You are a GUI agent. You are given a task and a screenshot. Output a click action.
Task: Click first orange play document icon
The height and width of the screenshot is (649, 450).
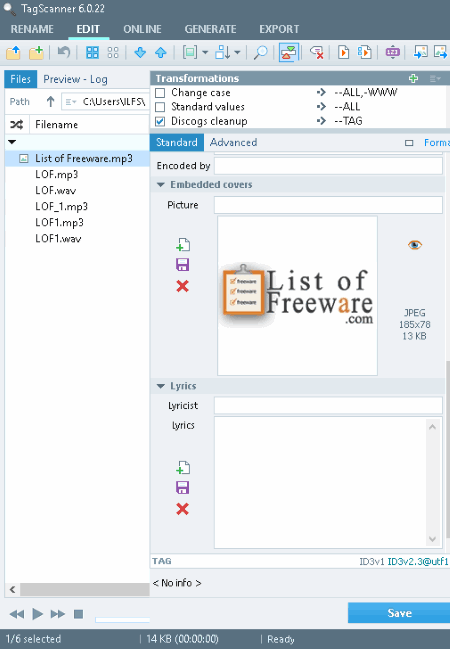pyautogui.click(x=343, y=53)
